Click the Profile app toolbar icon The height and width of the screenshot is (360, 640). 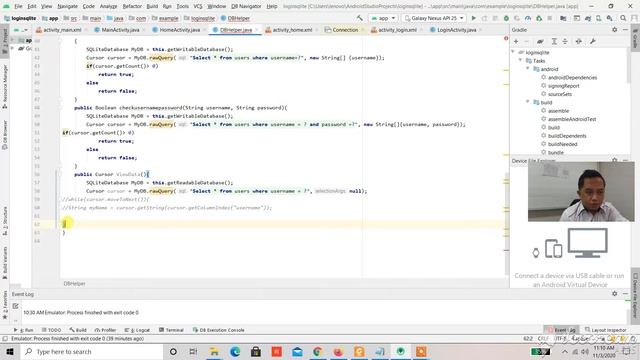[528, 18]
